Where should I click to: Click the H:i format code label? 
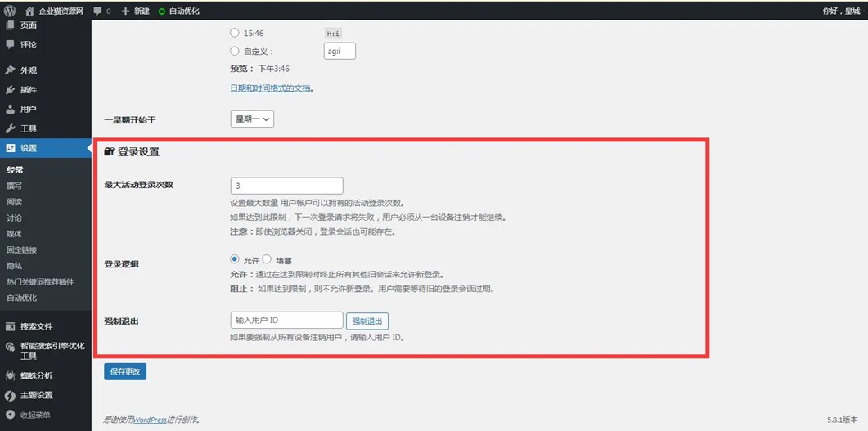333,34
